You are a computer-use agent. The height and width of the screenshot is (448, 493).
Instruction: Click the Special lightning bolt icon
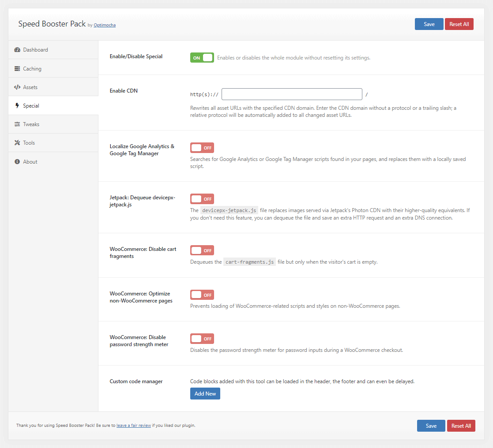pos(17,106)
